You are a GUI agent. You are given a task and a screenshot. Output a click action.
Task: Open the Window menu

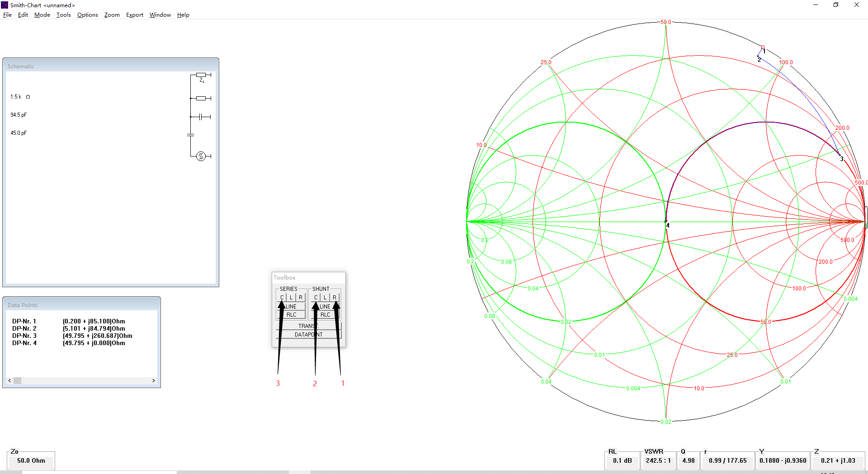tap(160, 15)
